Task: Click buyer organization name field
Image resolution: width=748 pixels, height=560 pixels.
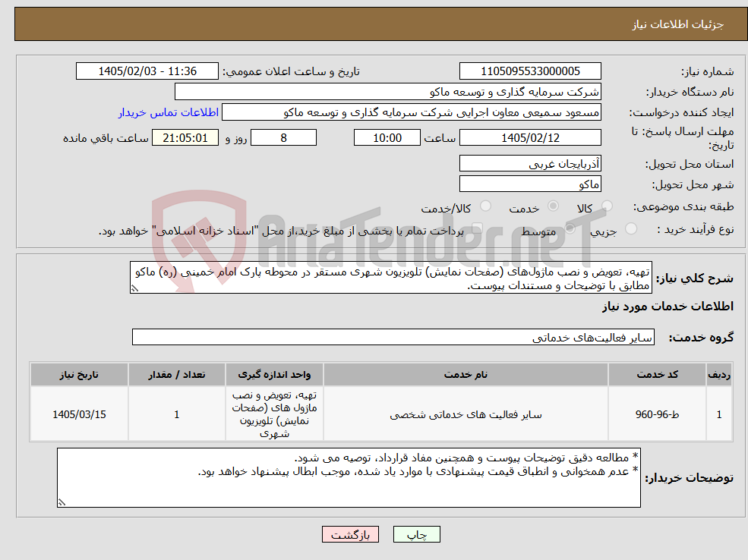Action: [388, 92]
